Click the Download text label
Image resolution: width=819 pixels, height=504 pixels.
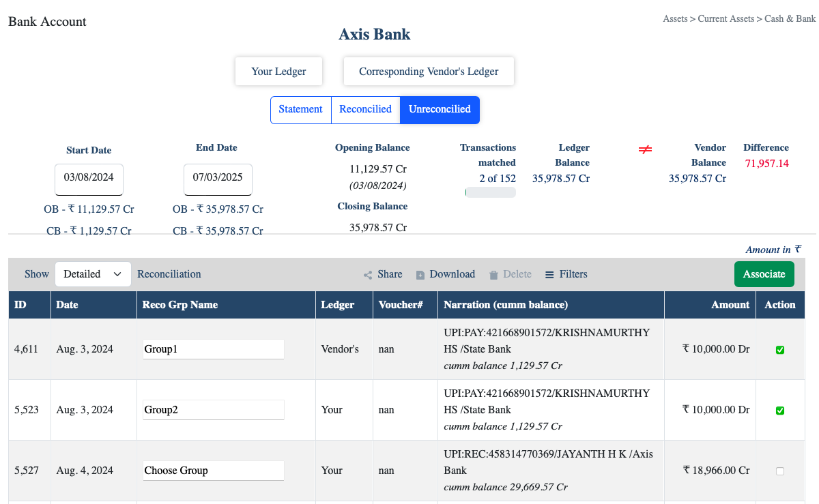pyautogui.click(x=452, y=274)
